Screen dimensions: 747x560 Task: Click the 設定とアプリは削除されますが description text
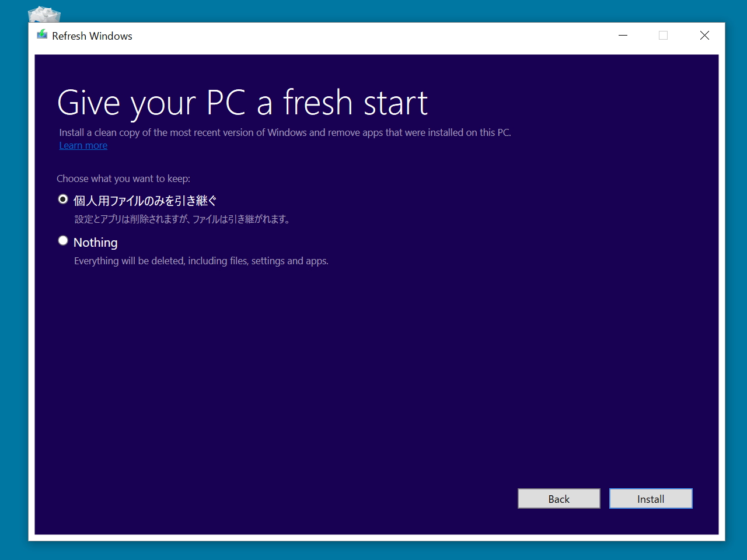point(182,219)
